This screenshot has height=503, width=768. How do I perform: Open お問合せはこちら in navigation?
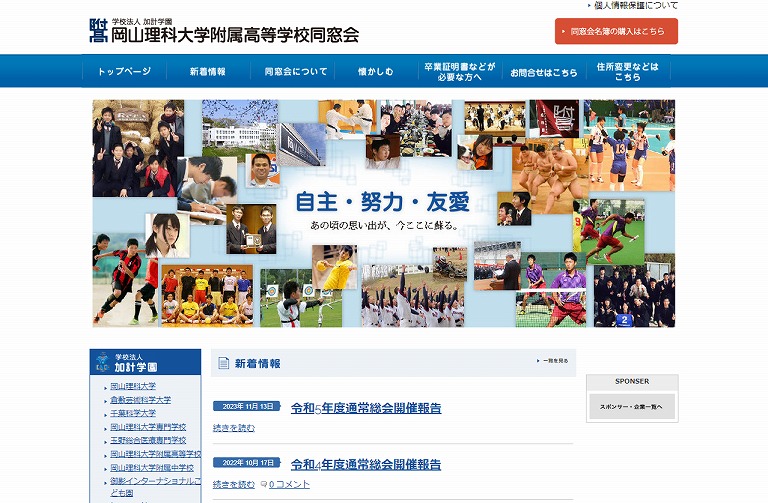pyautogui.click(x=543, y=72)
